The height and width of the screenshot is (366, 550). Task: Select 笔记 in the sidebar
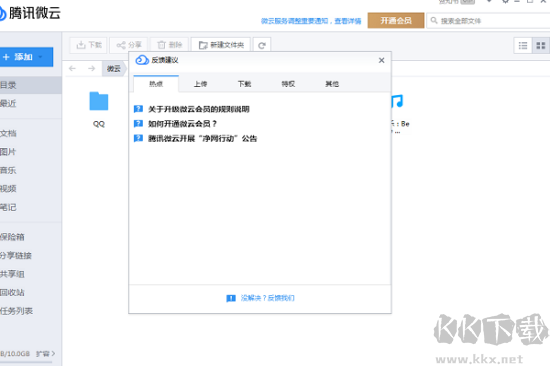[x=31, y=207]
